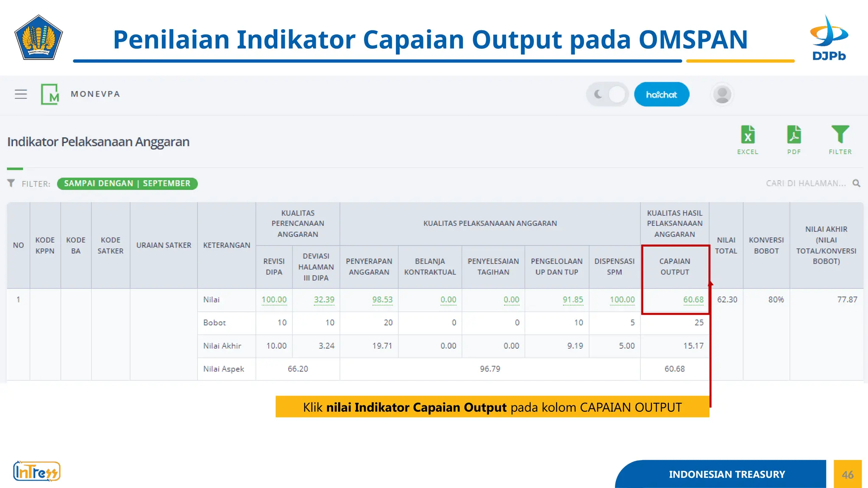Click the NILAI TOTAL column header
868x488 pixels.
coord(726,245)
